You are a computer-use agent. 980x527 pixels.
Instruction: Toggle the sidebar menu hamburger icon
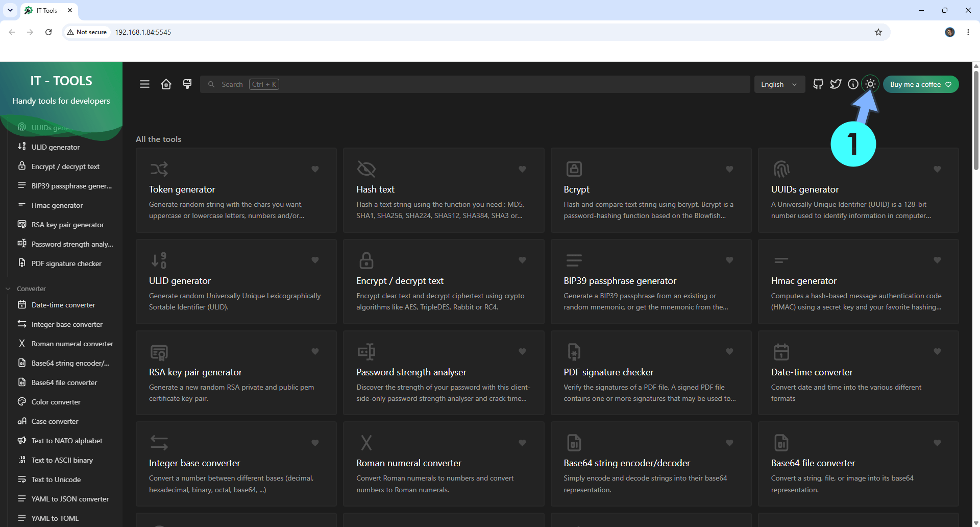[144, 84]
